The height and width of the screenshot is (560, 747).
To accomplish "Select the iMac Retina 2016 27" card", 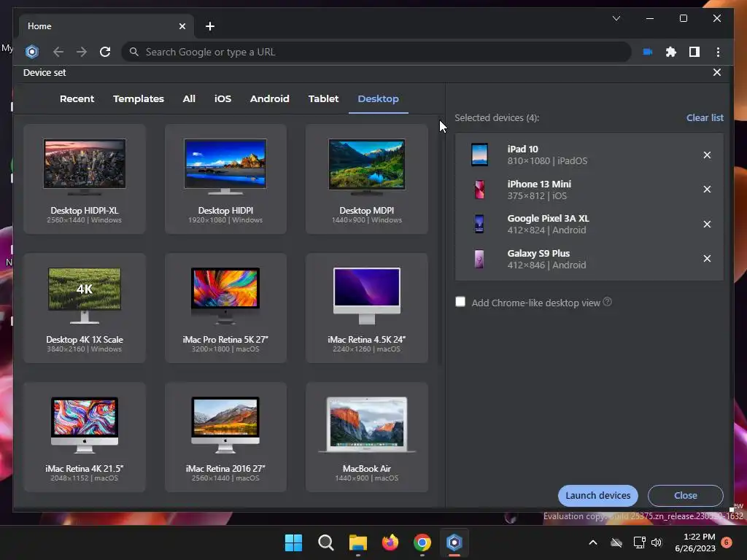I will click(225, 437).
